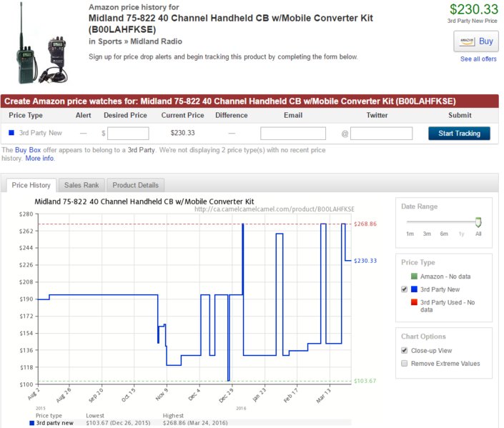Viewport: 504px width, 428px height.
Task: Click the Date Range slider handle
Action: pyautogui.click(x=478, y=222)
